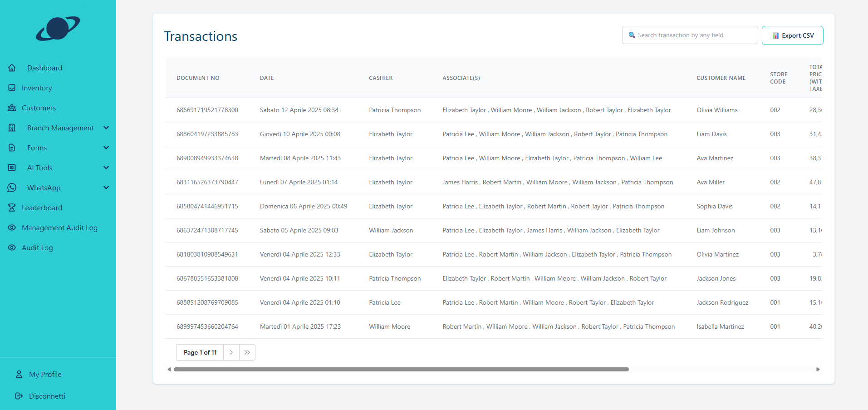Click the Disconnetti logout icon
Screen dimensions: 868x410
[x=19, y=396]
